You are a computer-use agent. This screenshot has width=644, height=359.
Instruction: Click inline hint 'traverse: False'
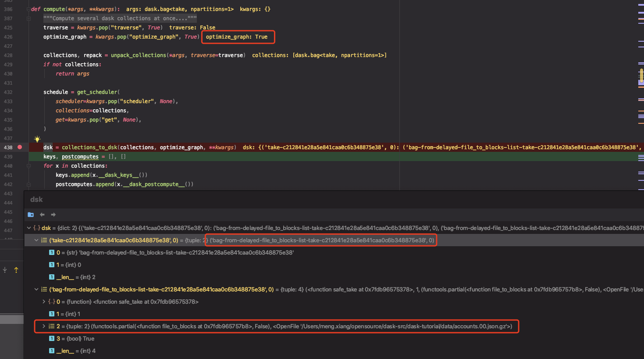click(192, 28)
